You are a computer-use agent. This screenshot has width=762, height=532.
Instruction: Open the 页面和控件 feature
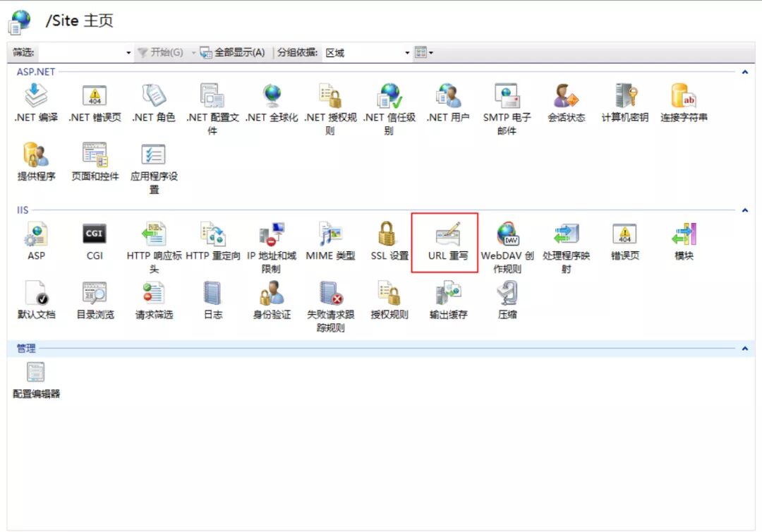pos(95,162)
